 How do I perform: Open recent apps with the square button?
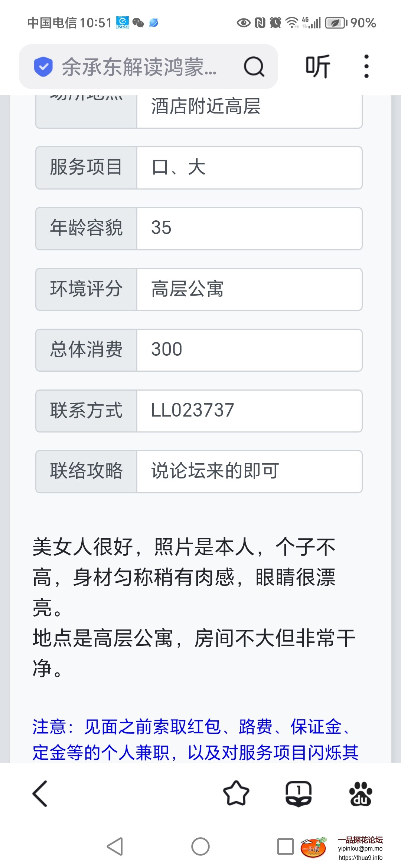(286, 846)
